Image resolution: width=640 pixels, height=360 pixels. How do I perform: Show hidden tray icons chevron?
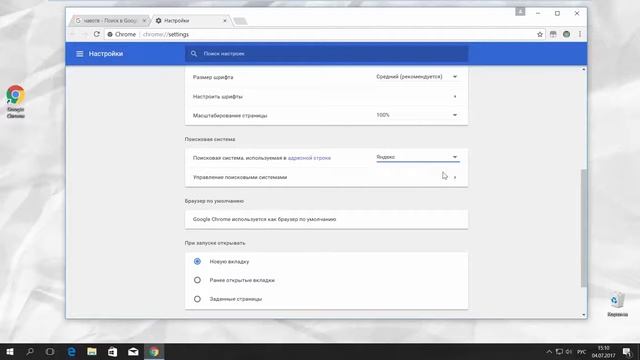549,352
